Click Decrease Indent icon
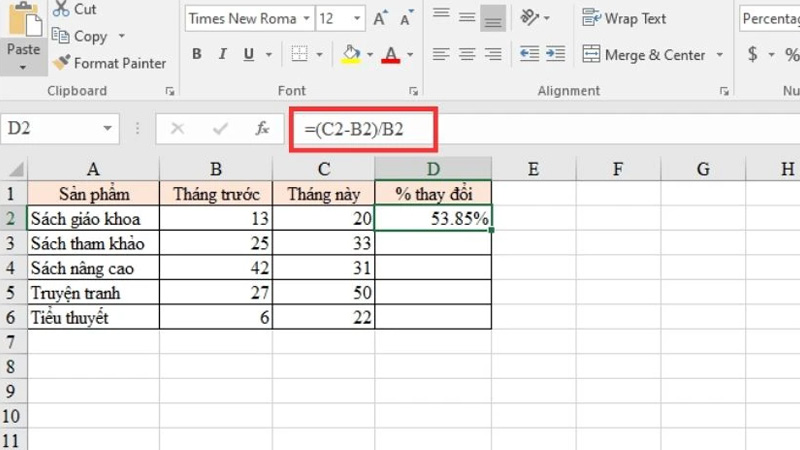The height and width of the screenshot is (450, 800). [x=529, y=54]
